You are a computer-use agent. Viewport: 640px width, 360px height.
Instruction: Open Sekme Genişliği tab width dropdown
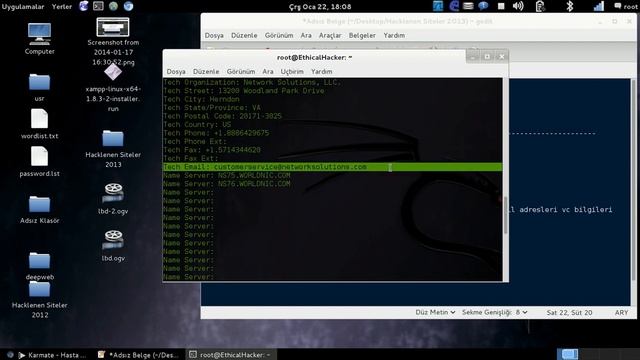(x=494, y=312)
